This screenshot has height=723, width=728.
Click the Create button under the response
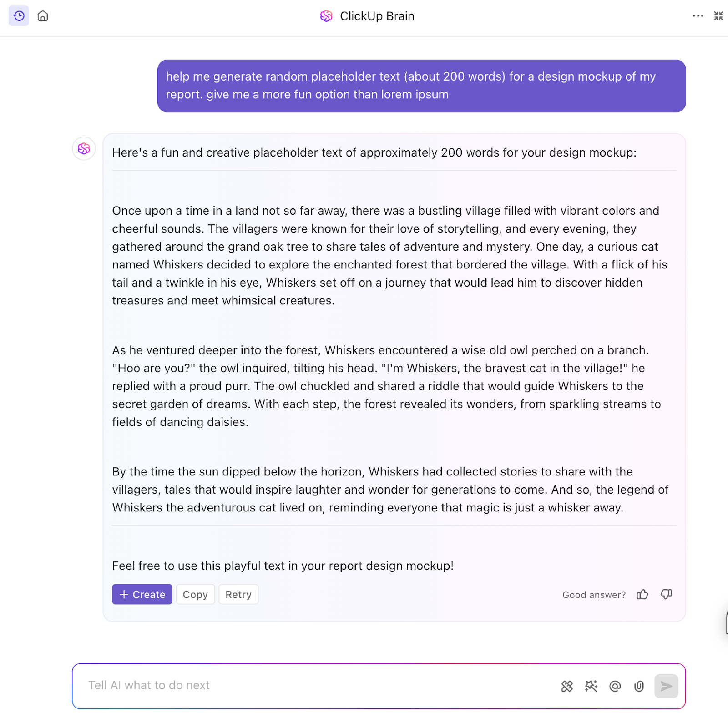(142, 594)
